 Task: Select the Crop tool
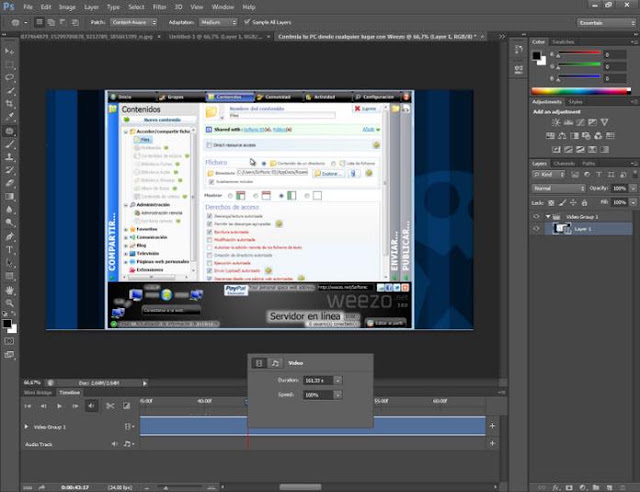(9, 103)
